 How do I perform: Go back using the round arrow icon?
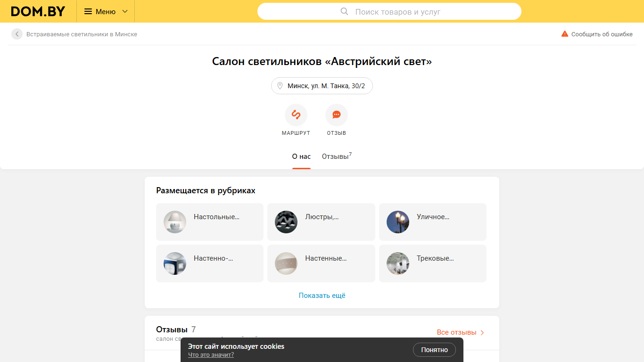click(17, 34)
